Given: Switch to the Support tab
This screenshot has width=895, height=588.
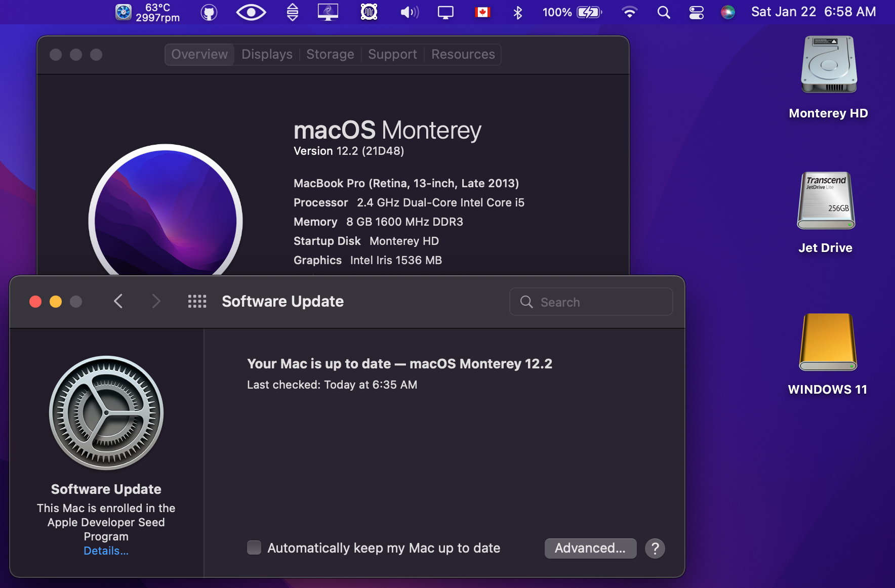Looking at the screenshot, I should [392, 55].
